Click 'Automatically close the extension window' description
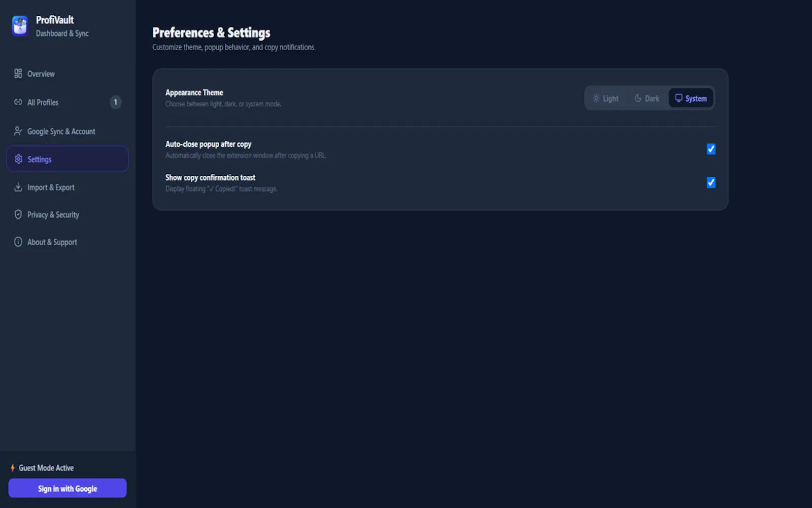Viewport: 812px width, 508px height. (246, 155)
